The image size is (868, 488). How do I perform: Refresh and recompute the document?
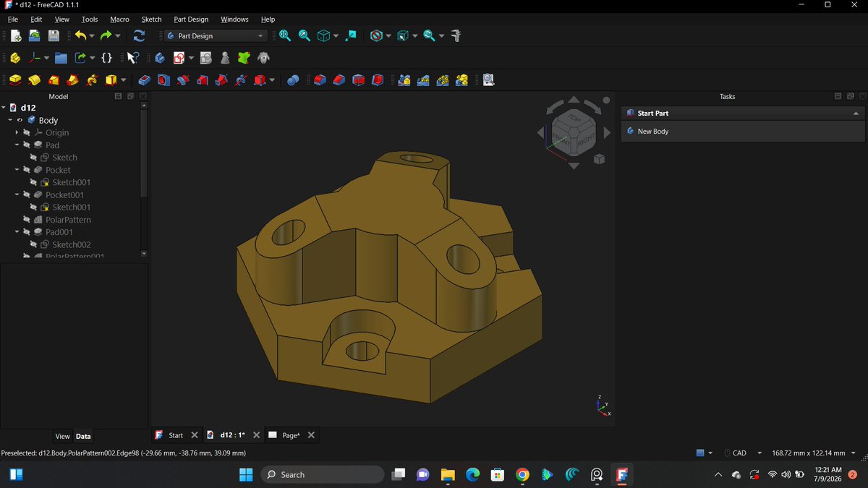point(140,35)
